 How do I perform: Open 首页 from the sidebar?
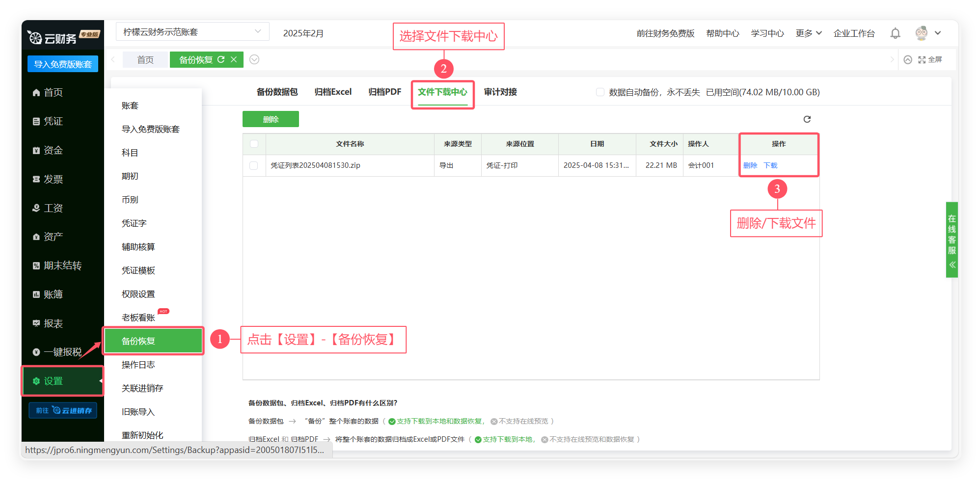[x=53, y=93]
